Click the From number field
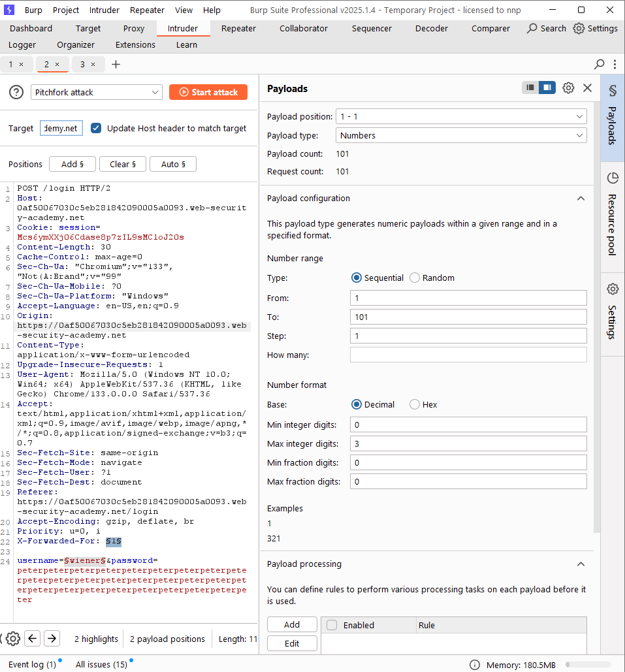 tap(468, 298)
